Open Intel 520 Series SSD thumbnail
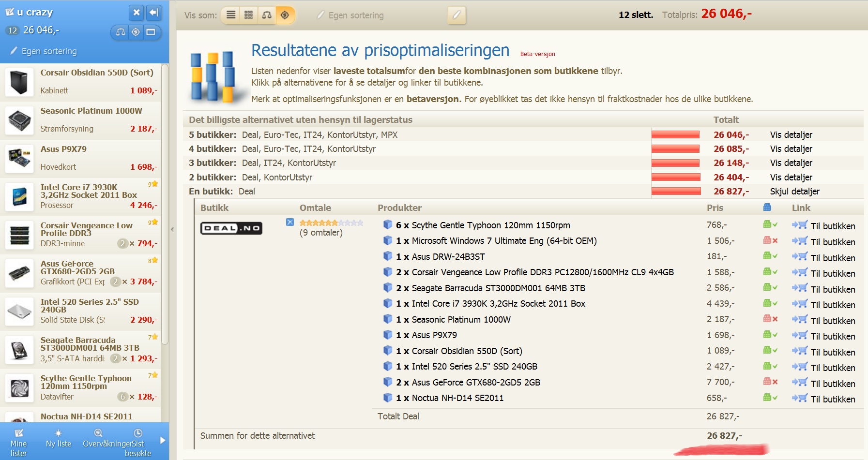This screenshot has height=460, width=868. click(x=19, y=311)
